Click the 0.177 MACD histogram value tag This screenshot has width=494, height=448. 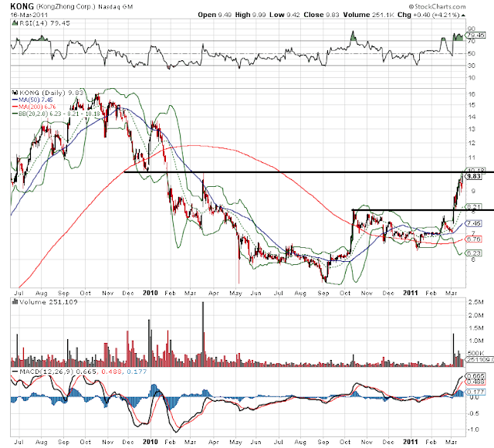tap(475, 392)
